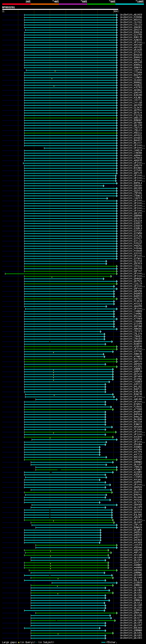Select the UniRef100_A0CAG8 label

click(131, 543)
